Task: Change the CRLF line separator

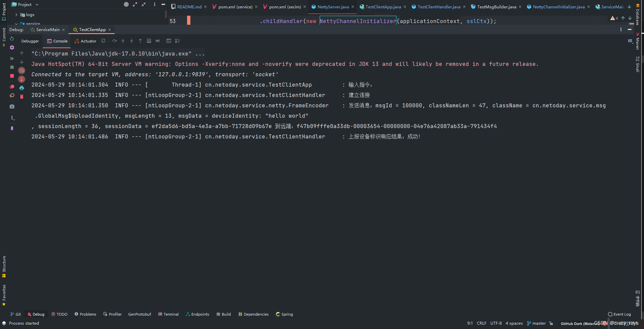Action: tap(482, 323)
